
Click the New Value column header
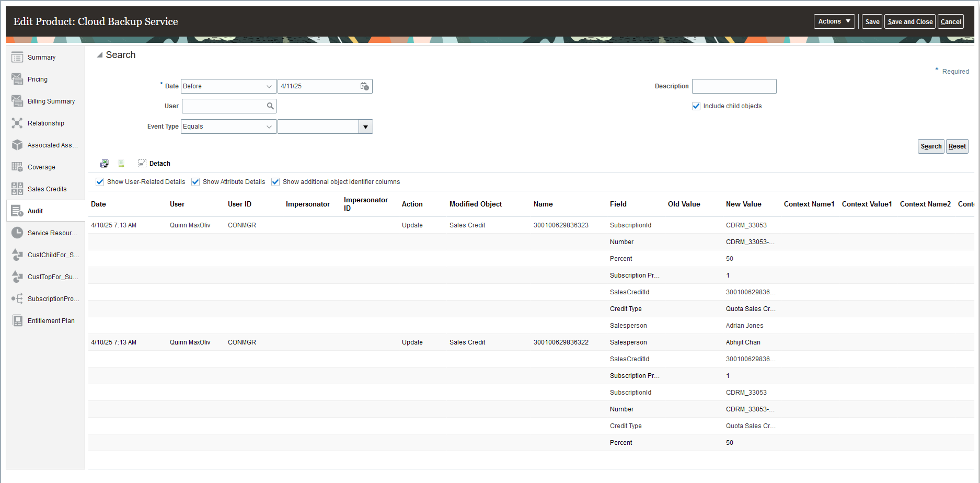pos(743,204)
